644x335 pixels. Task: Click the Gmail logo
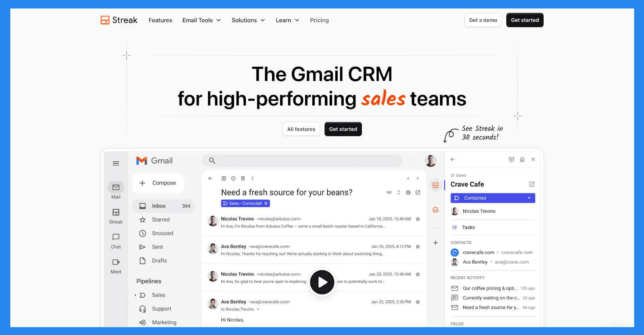pyautogui.click(x=155, y=160)
